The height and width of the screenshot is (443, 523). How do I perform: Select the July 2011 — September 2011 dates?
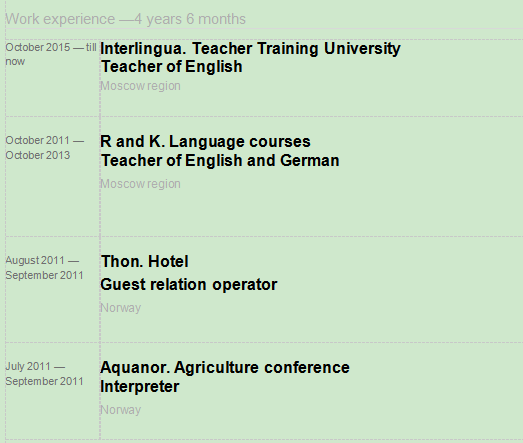click(44, 374)
